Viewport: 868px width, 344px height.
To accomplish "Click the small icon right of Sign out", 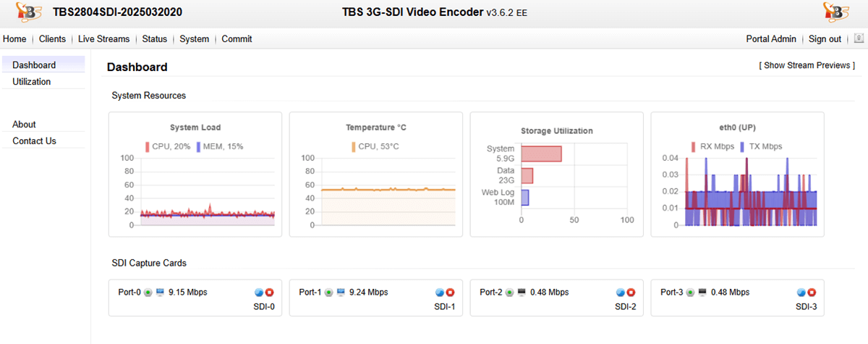I will [859, 39].
